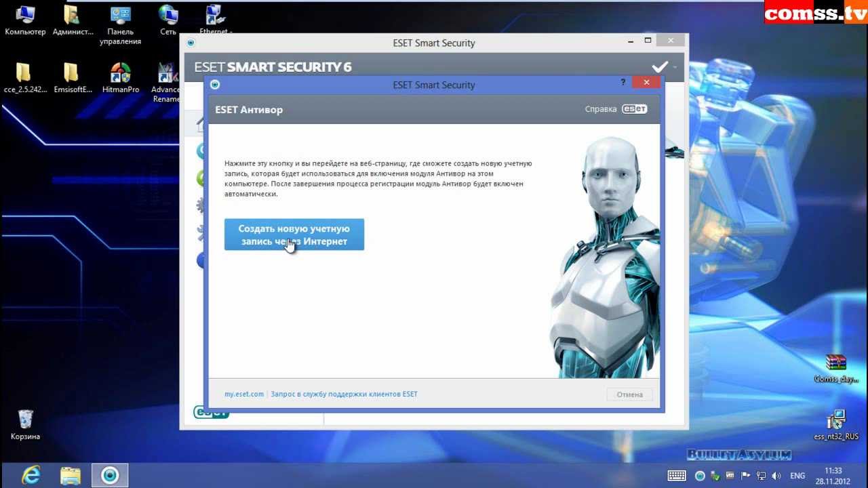Click the ESET taskbar button
This screenshot has height=488, width=868.
pos(110,475)
